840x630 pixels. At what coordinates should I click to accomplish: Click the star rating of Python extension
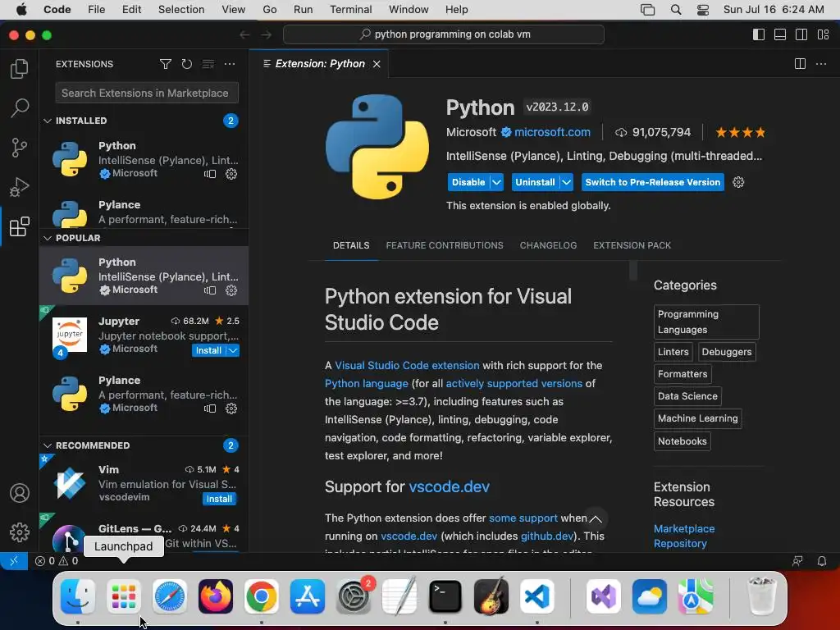(x=741, y=132)
